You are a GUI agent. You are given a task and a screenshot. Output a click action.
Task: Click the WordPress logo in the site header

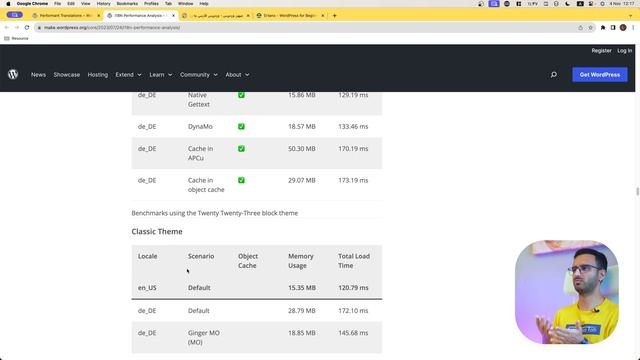(x=13, y=74)
